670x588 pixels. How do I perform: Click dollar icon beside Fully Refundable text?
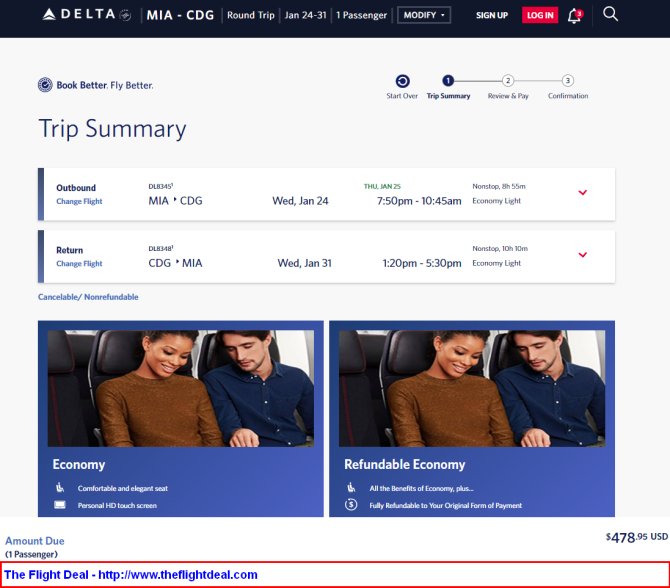coord(351,505)
